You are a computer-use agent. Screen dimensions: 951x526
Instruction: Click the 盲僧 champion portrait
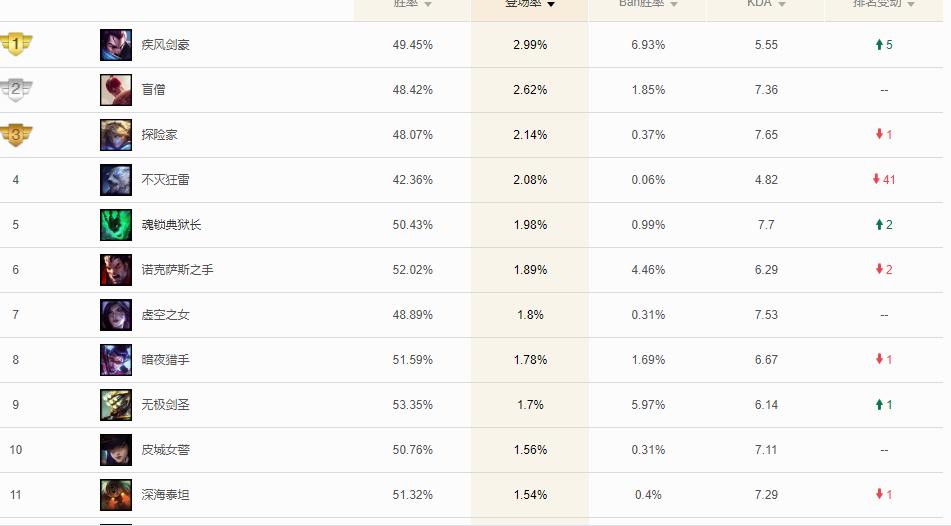click(116, 90)
